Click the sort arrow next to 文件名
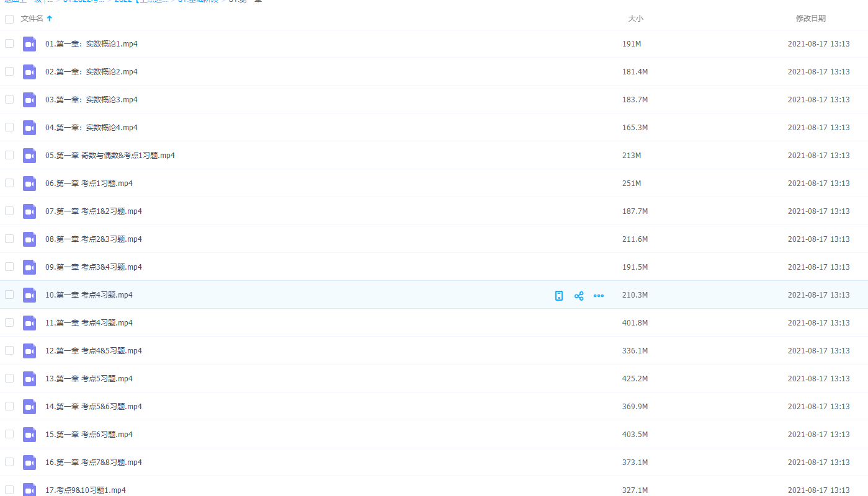Viewport: 868px width, 496px height. point(50,19)
